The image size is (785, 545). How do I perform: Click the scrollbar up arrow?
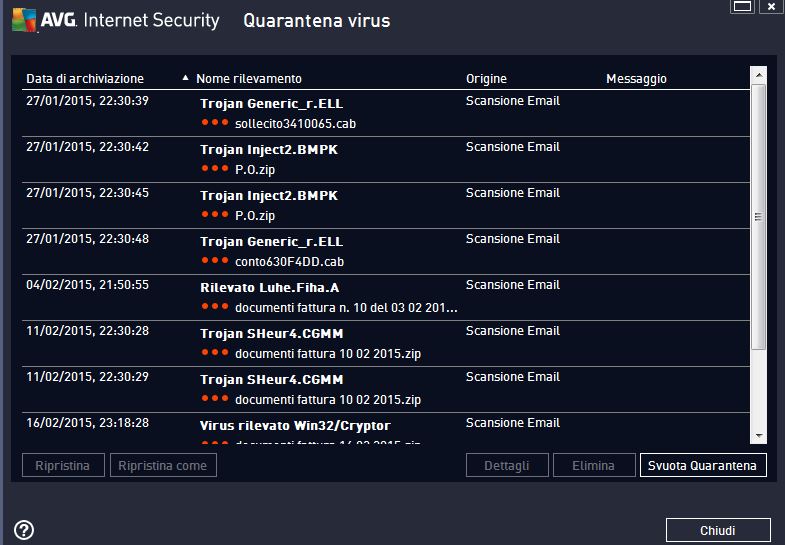[x=758, y=75]
